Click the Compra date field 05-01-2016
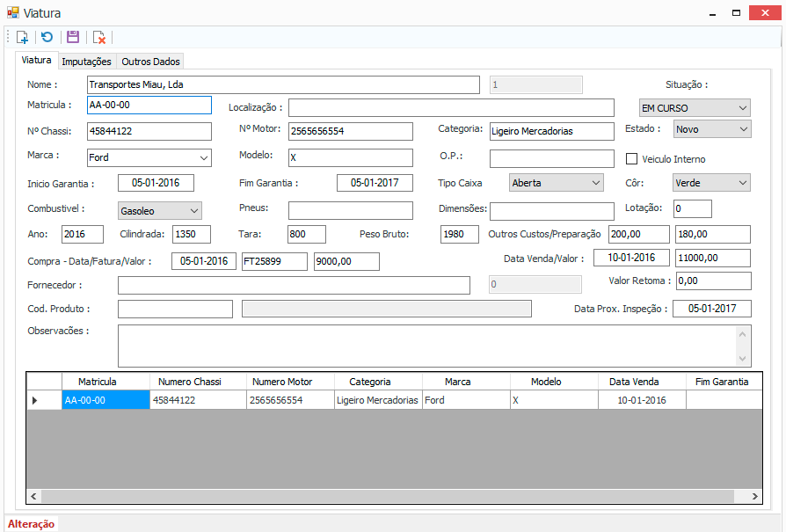786x532 pixels. point(204,261)
